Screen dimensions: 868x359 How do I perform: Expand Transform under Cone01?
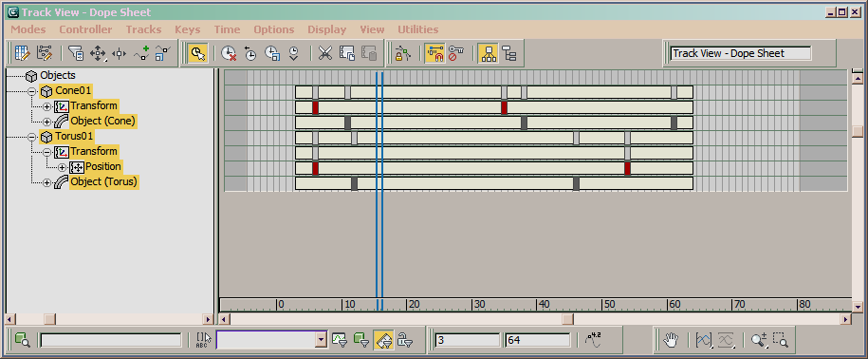pyautogui.click(x=46, y=106)
